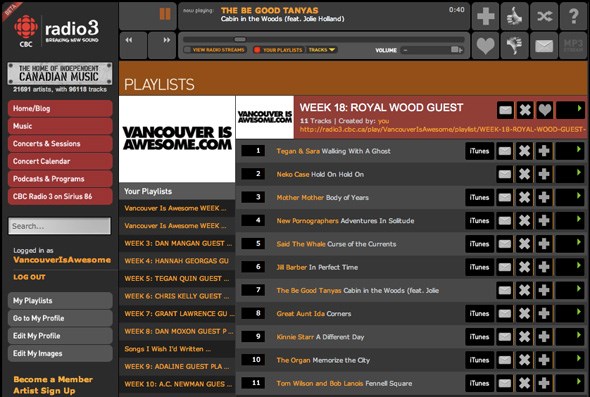Click Artist Sign Up link
The image size is (590, 397).
pos(44,391)
